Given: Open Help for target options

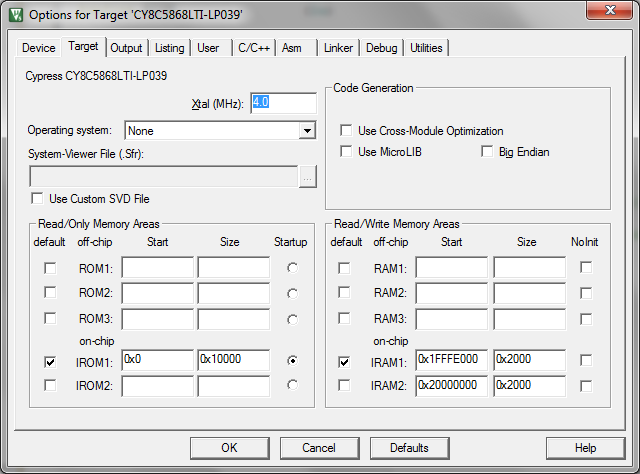Looking at the screenshot, I should point(586,448).
